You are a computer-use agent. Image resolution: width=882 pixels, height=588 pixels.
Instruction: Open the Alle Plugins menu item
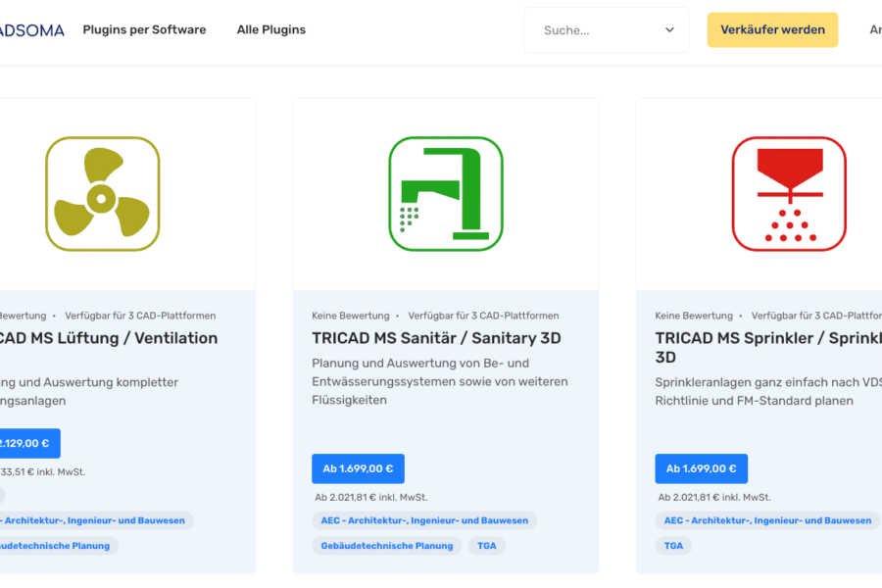click(x=271, y=30)
